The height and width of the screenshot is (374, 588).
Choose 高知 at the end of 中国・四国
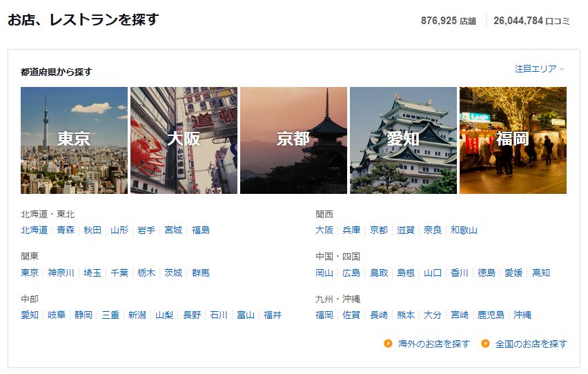pyautogui.click(x=541, y=273)
